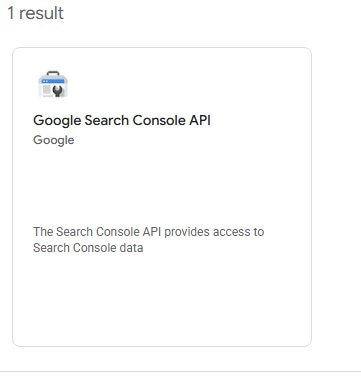Click empty card space below vendor label
Viewport: 361px width, 380px height.
coord(162,185)
